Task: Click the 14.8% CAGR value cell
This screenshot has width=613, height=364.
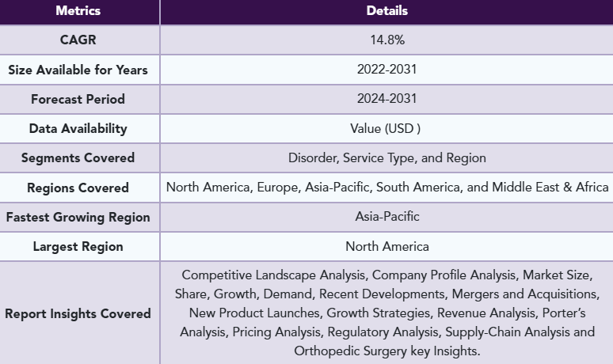Action: [386, 40]
